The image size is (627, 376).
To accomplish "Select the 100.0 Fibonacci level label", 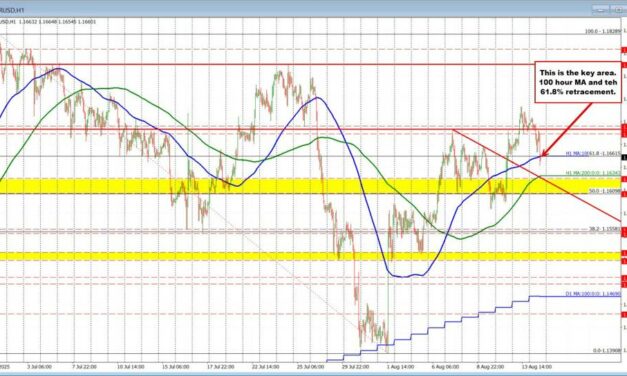I will tap(603, 31).
